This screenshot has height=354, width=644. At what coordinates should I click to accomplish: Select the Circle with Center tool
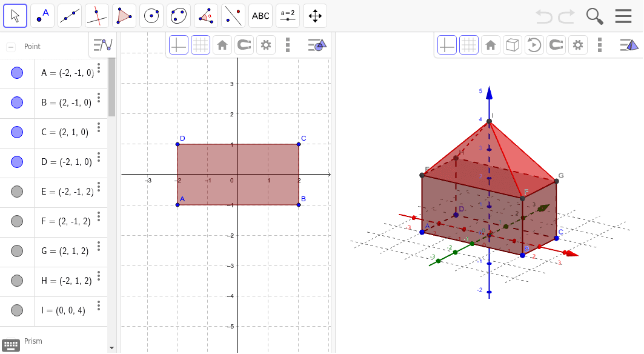point(151,16)
